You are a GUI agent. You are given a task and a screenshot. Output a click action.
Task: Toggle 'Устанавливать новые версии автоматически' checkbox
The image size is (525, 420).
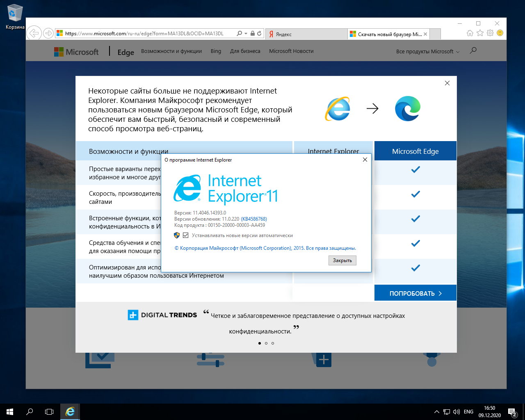185,235
